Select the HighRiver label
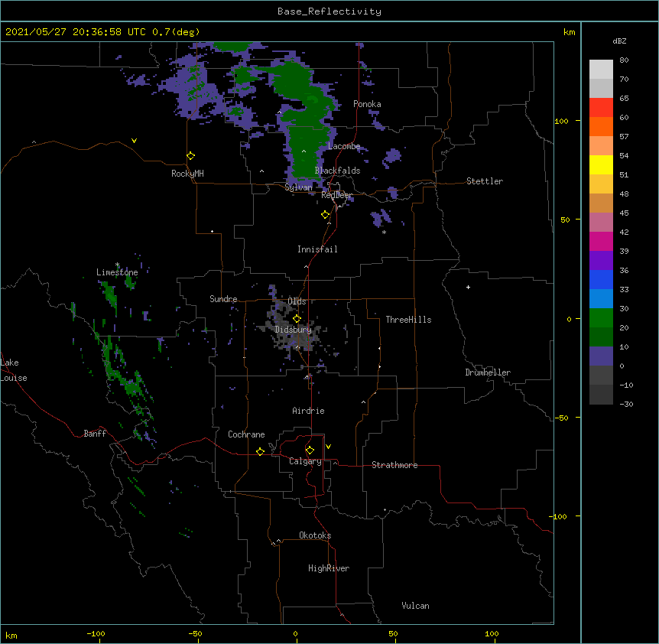Screen dimensions: 659x644 329,568
